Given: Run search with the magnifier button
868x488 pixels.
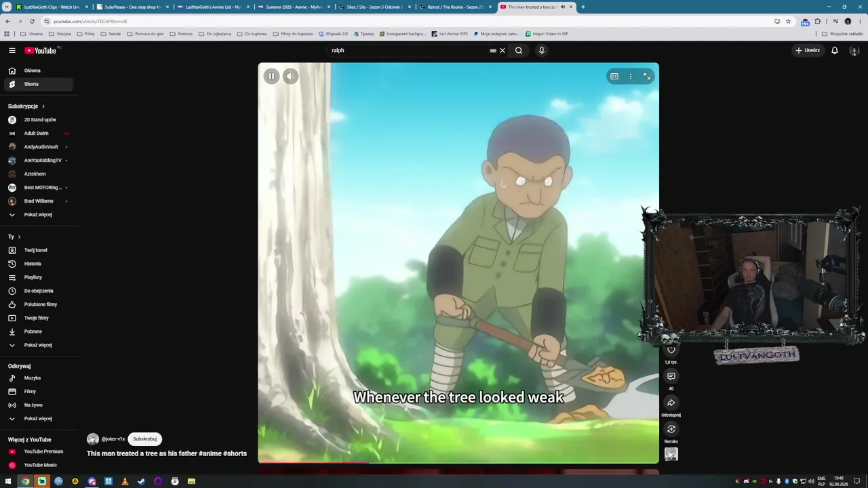Looking at the screenshot, I should (519, 51).
